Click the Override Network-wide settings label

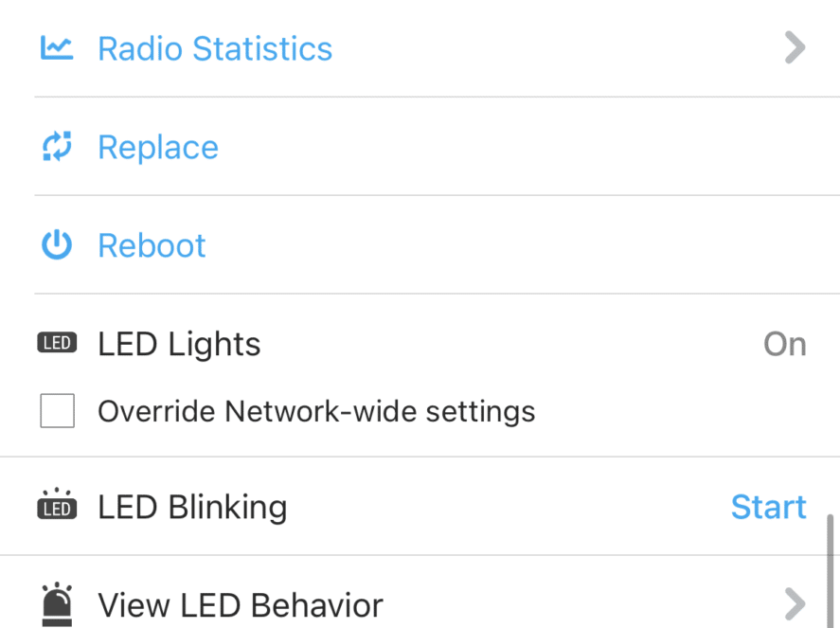click(x=316, y=411)
